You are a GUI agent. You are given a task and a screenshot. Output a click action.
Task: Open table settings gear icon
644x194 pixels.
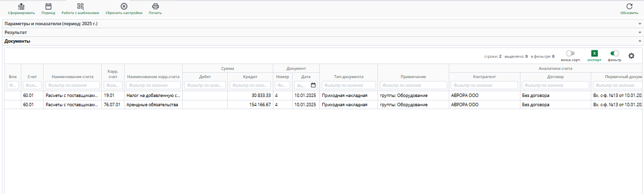click(631, 56)
